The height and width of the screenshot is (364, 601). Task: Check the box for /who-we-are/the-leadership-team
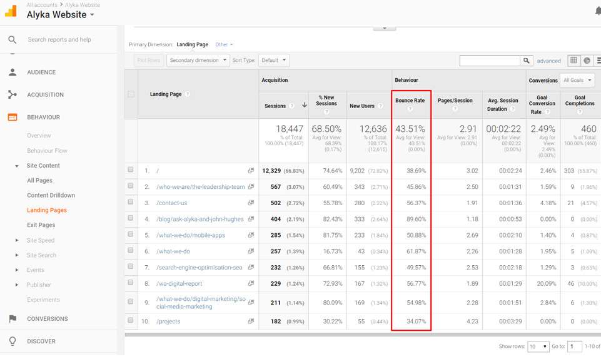tap(131, 186)
